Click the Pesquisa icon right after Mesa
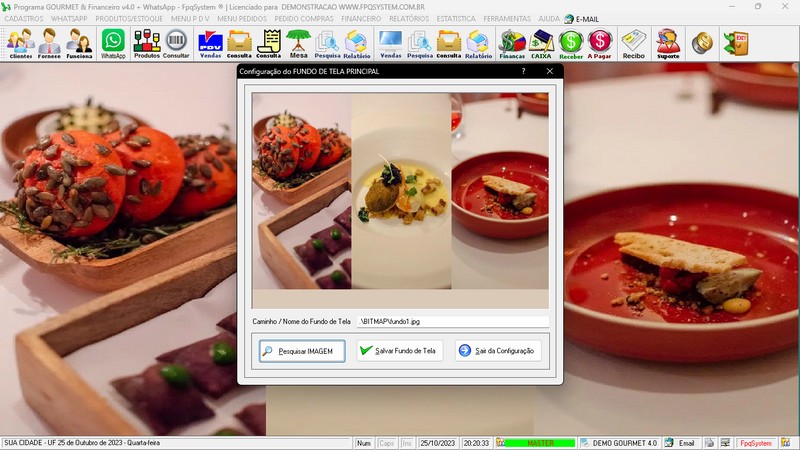Viewport: 800px width, 450px height. click(x=327, y=44)
